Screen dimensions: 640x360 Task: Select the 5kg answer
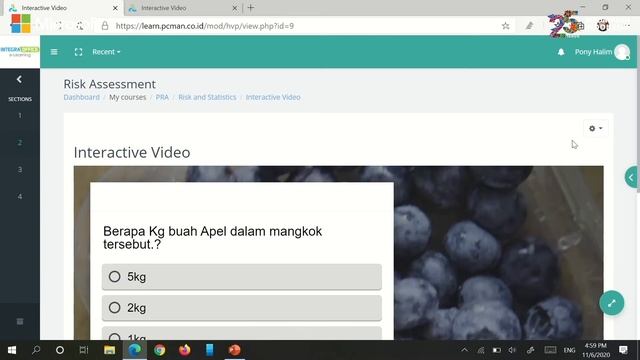tap(242, 277)
